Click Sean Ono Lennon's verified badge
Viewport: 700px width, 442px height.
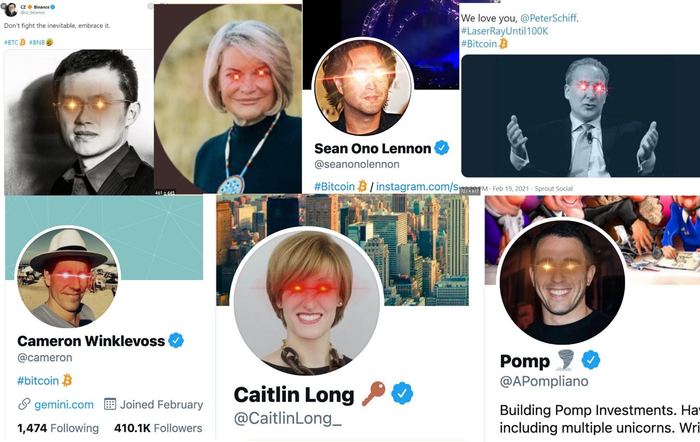pos(442,148)
